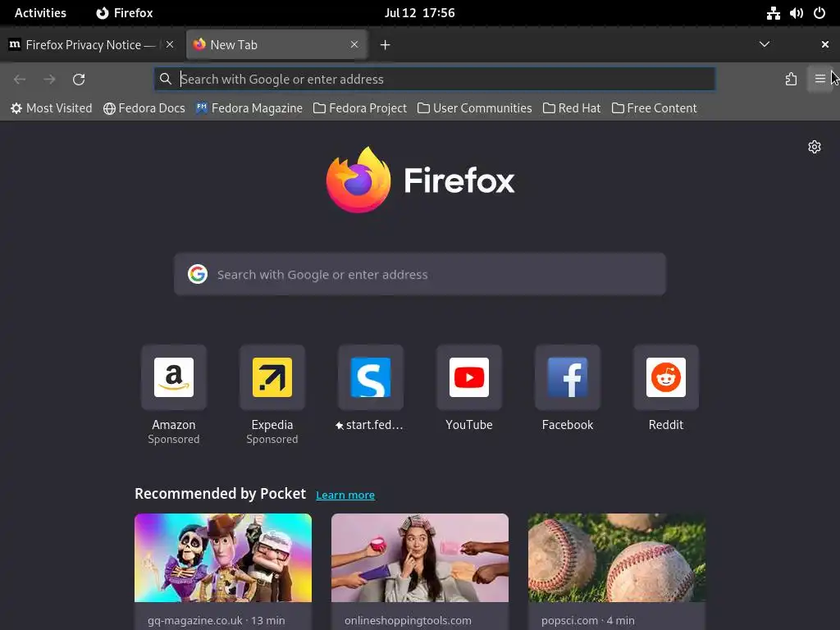Click the page search with Google field
Image resolution: width=840 pixels, height=630 pixels.
(x=420, y=274)
